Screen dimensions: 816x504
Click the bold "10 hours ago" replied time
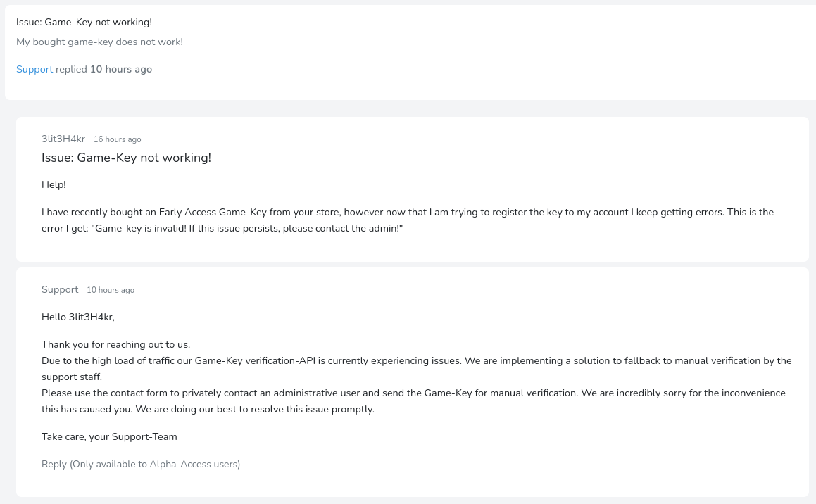(120, 69)
